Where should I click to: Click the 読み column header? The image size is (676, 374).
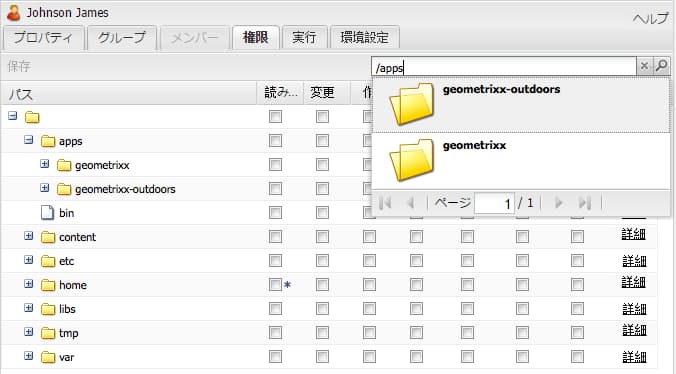pos(281,92)
